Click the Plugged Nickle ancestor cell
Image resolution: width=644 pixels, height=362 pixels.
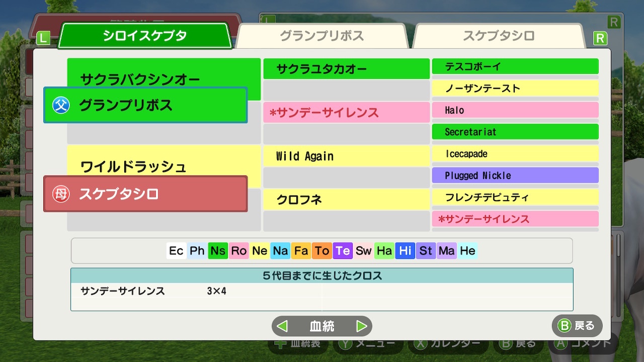click(x=515, y=175)
